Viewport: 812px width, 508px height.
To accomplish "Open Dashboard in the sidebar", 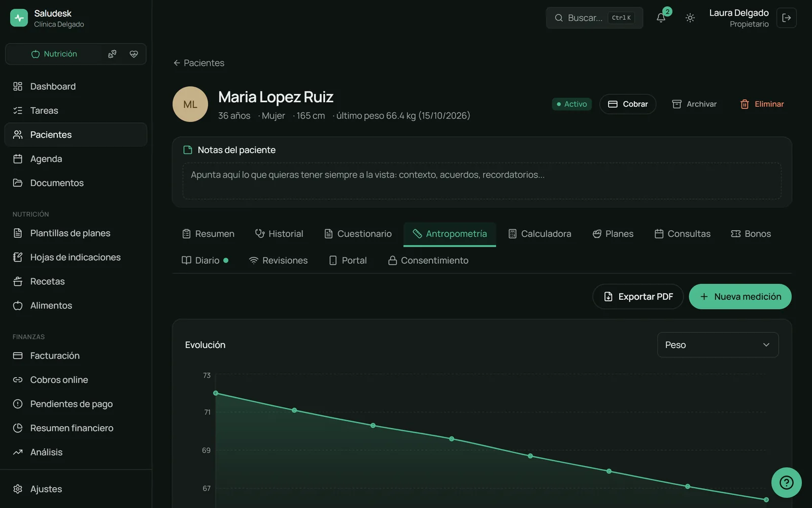I will [76, 86].
